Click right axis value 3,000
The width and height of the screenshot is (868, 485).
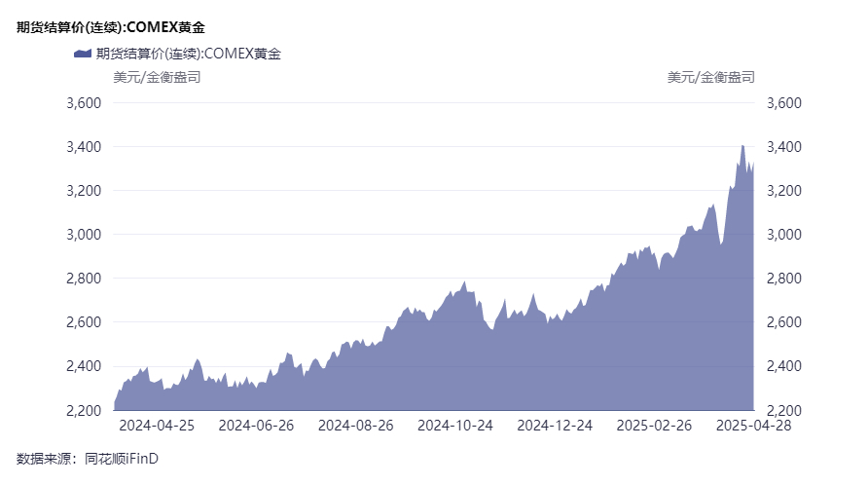coord(784,235)
